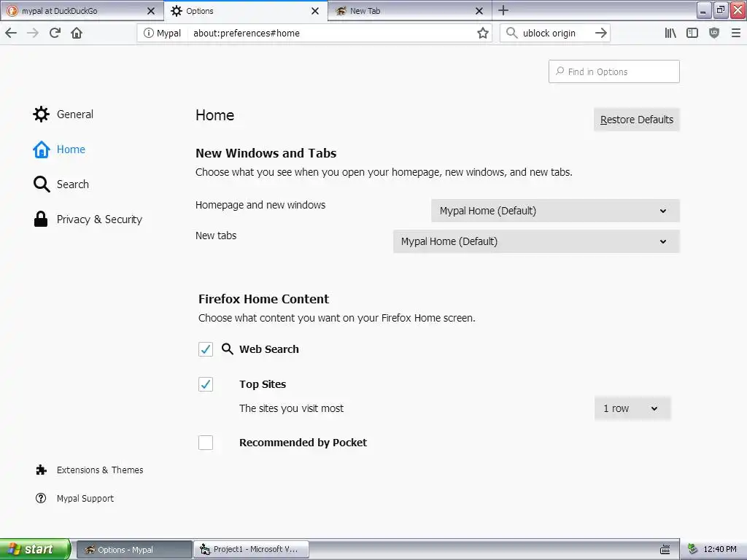This screenshot has width=747, height=560.
Task: Click the Restore Defaults button
Action: tap(636, 120)
